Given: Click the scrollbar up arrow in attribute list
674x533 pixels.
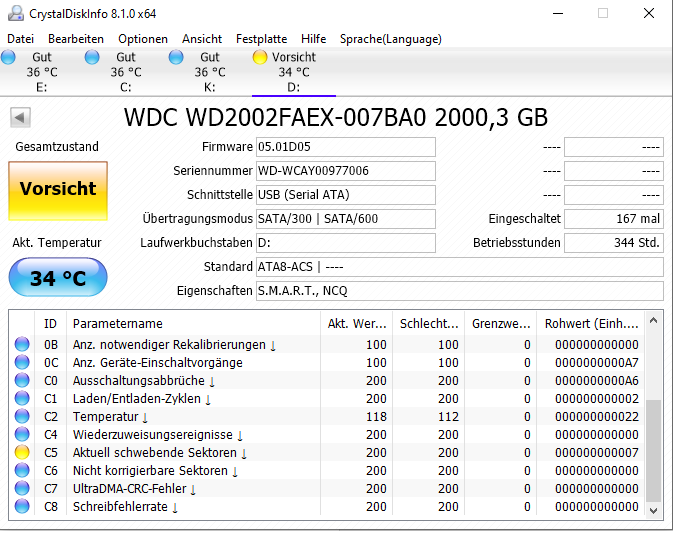Looking at the screenshot, I should pos(653,320).
